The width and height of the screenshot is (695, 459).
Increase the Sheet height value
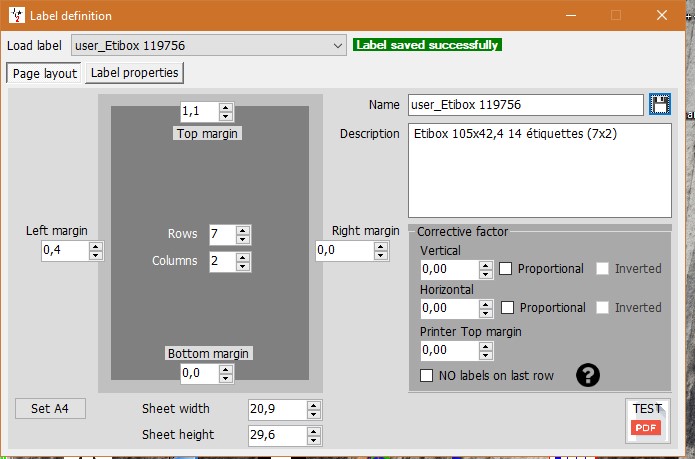[x=313, y=432]
